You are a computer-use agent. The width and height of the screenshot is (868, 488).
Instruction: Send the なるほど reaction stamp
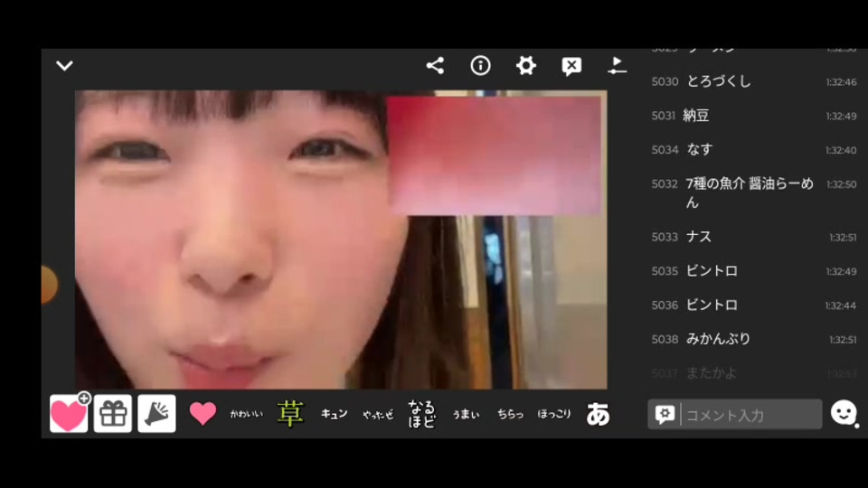(422, 414)
